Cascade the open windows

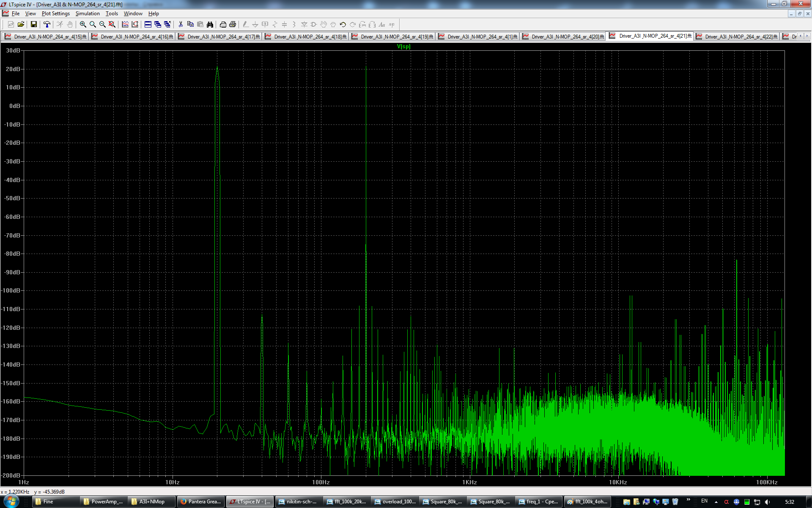[158, 25]
